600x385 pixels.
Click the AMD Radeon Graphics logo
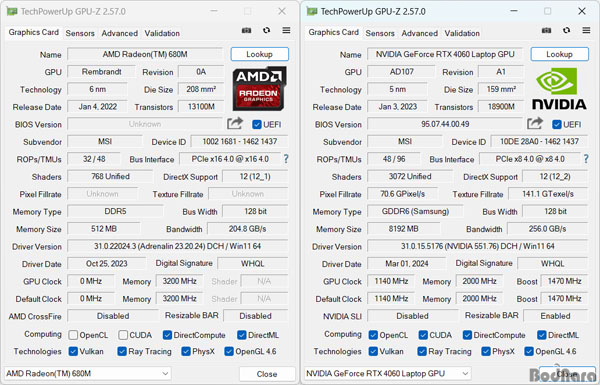259,89
